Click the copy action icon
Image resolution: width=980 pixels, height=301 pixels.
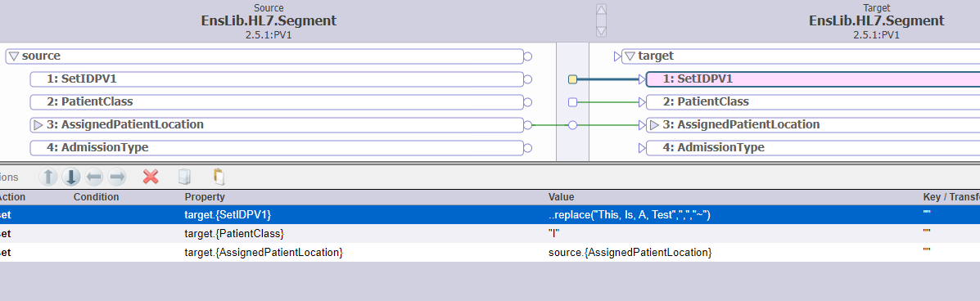click(x=183, y=177)
